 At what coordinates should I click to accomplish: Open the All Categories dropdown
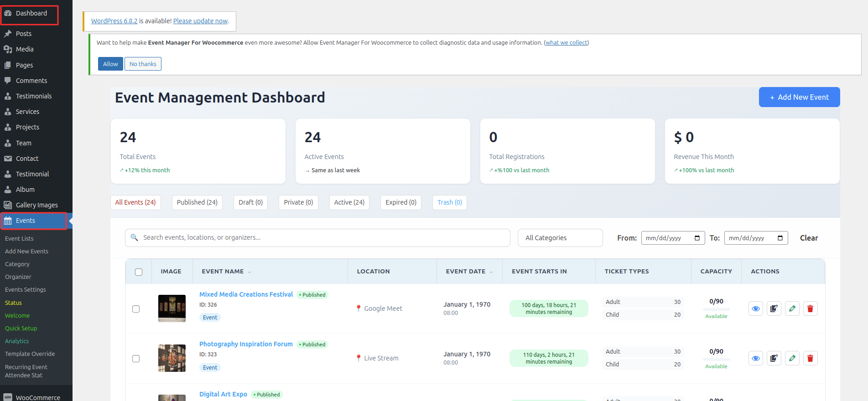point(560,238)
